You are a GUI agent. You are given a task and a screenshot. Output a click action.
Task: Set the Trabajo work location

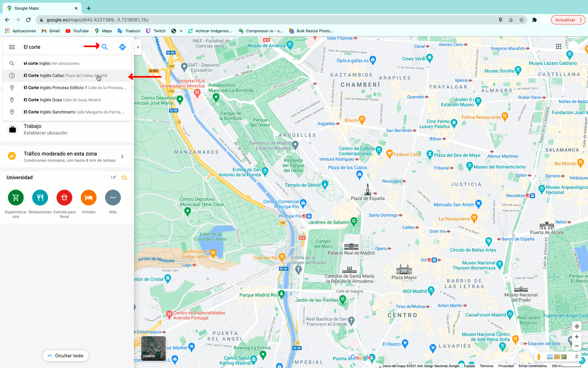pyautogui.click(x=67, y=129)
